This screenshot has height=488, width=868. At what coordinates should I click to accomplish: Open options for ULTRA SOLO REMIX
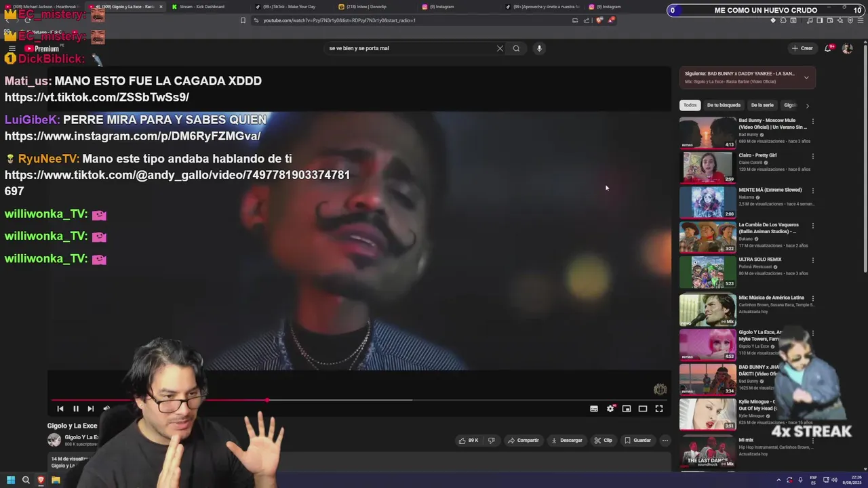(812, 260)
